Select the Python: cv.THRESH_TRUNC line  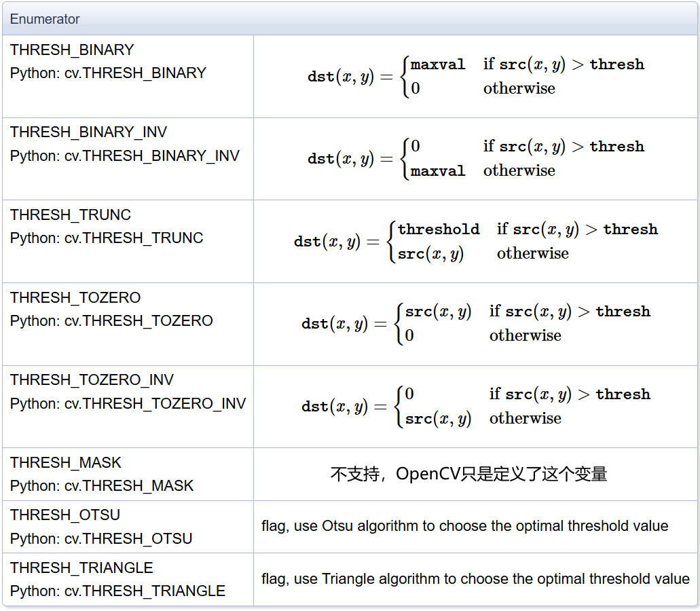click(107, 238)
